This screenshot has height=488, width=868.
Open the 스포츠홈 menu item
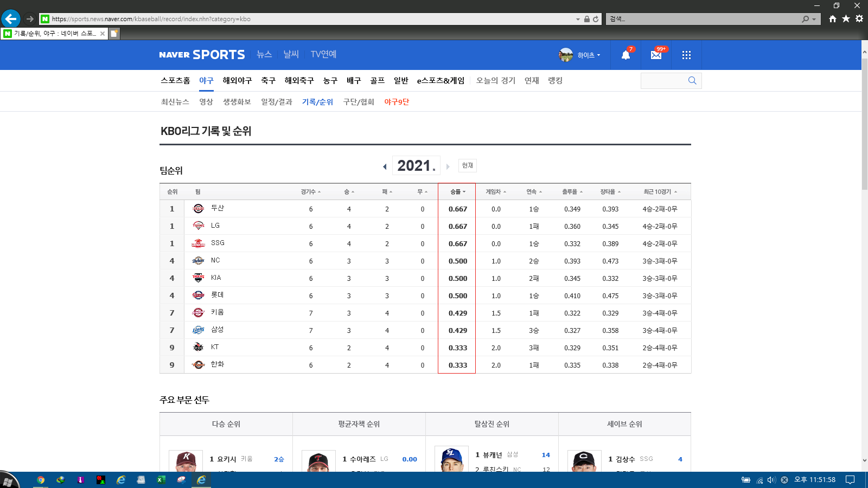click(x=175, y=80)
